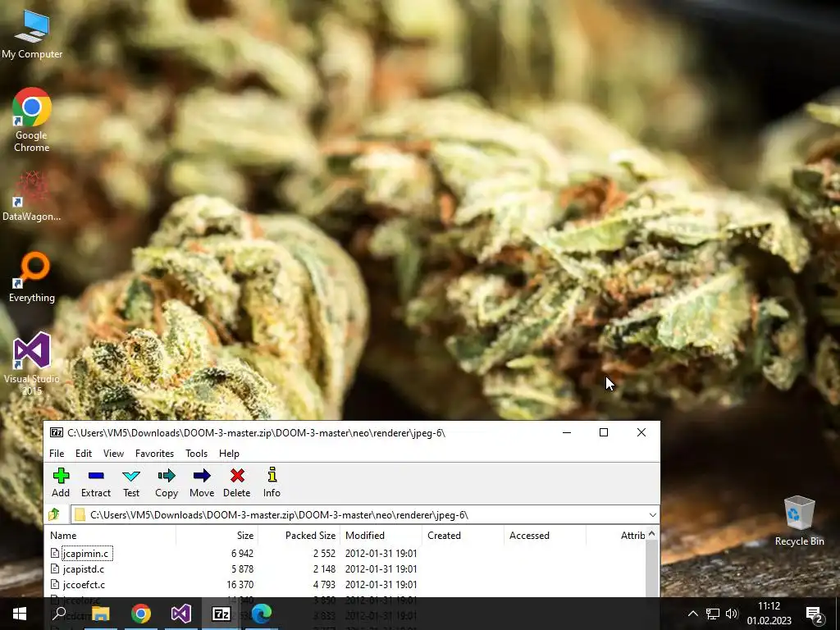The image size is (840, 630).
Task: Click the Move toolbar button
Action: (x=202, y=482)
